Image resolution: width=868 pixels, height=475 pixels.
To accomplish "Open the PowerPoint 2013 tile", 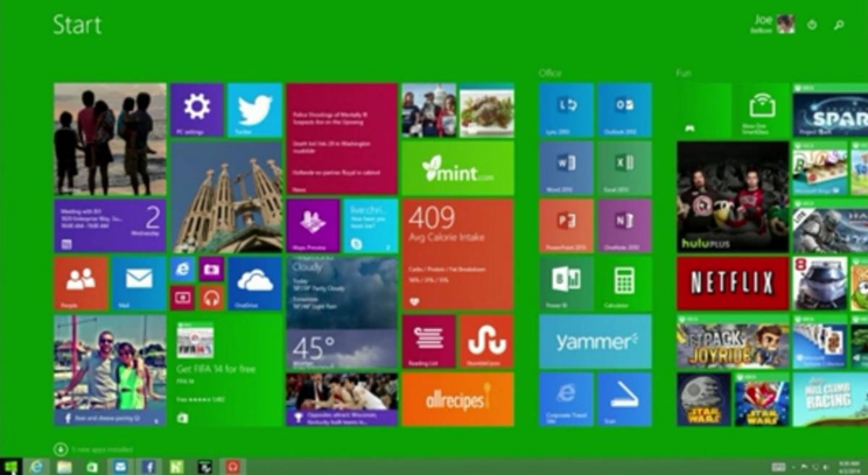I will pos(566,226).
